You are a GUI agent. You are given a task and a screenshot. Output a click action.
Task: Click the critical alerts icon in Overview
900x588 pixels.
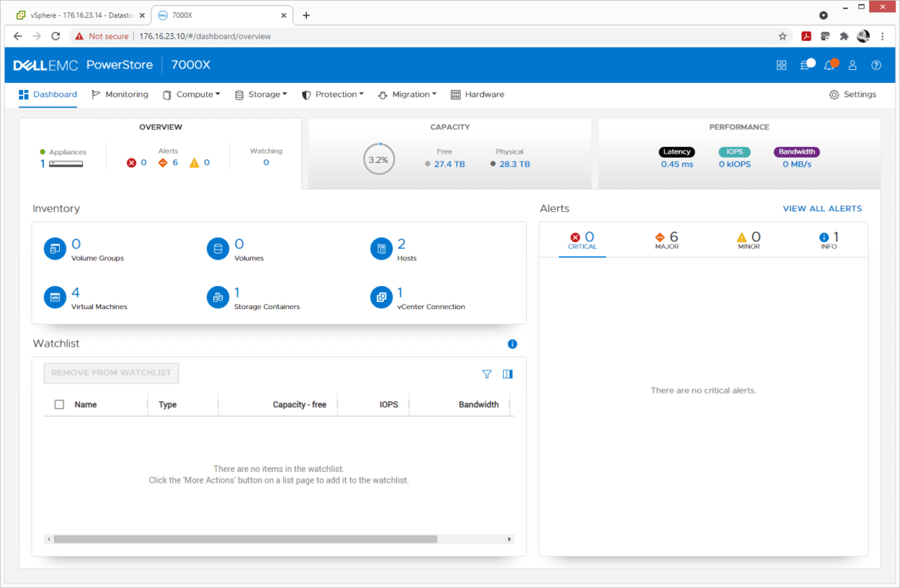coord(132,163)
